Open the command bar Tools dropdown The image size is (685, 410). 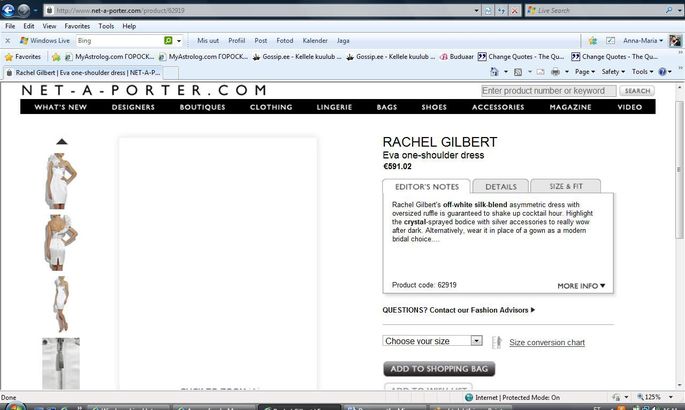(643, 72)
